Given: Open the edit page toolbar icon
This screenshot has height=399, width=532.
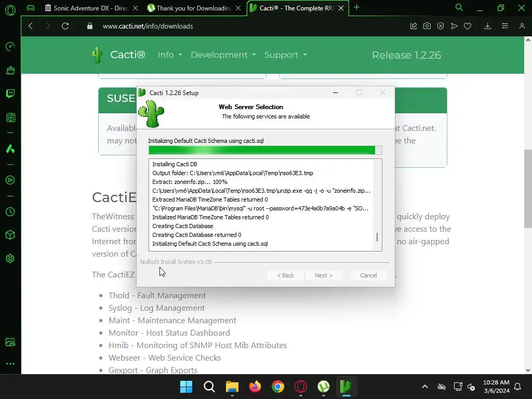Looking at the screenshot, I should tap(413, 26).
